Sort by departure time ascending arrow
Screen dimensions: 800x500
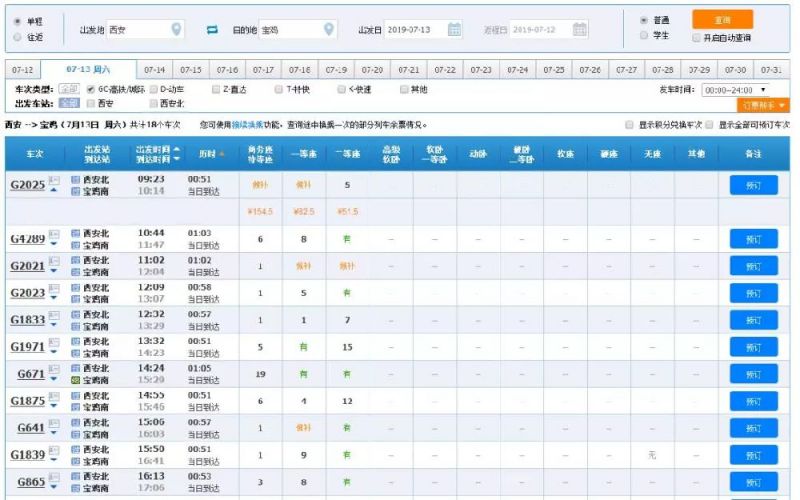[177, 149]
